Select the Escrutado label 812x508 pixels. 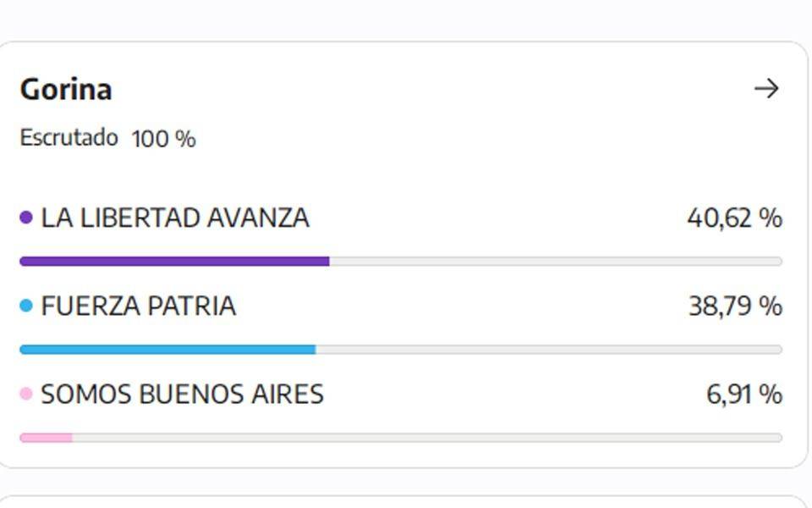pyautogui.click(x=69, y=138)
